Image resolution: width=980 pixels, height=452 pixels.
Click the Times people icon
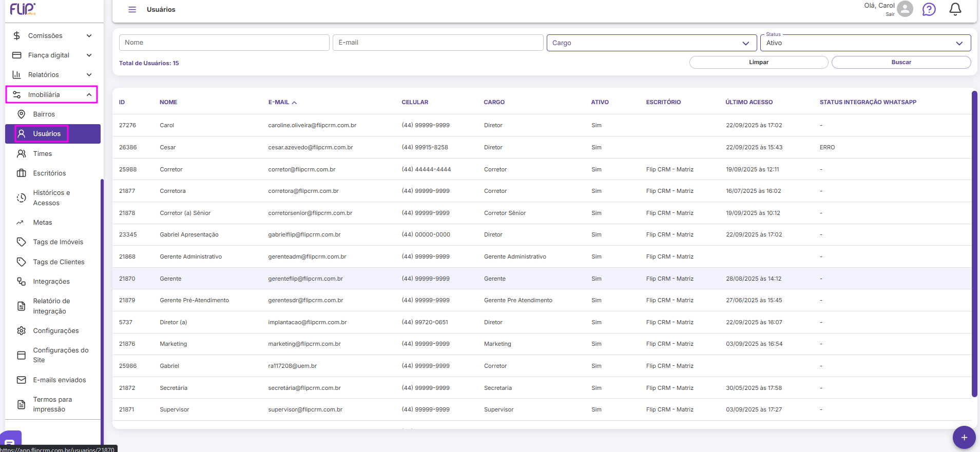pos(22,154)
